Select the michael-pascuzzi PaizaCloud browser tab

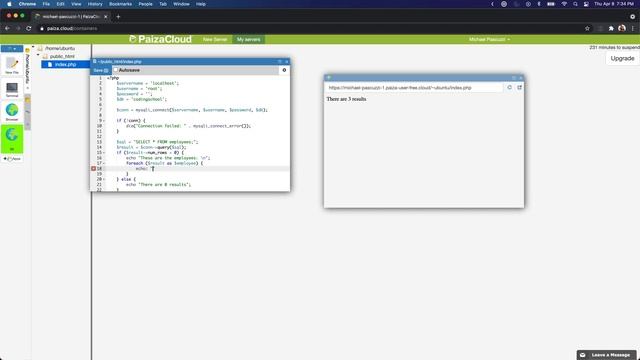click(71, 17)
